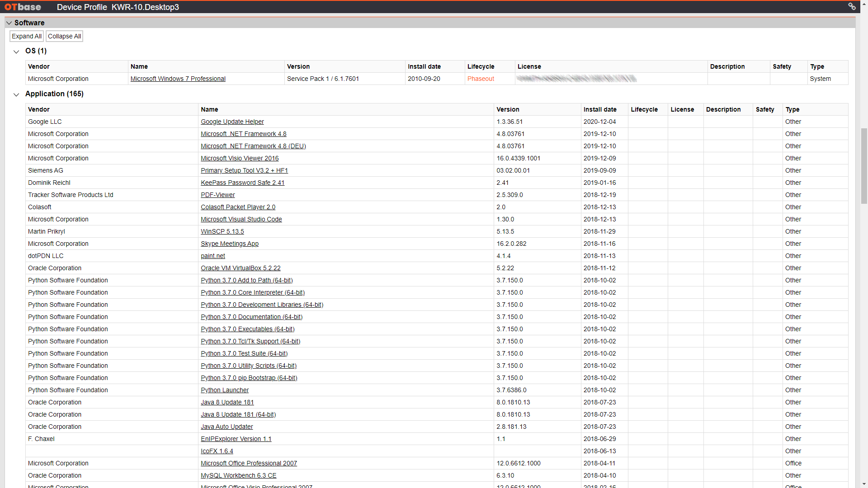Open Microsoft .NET Framework 4.8 link
Screen dimensions: 868x488
pyautogui.click(x=244, y=134)
